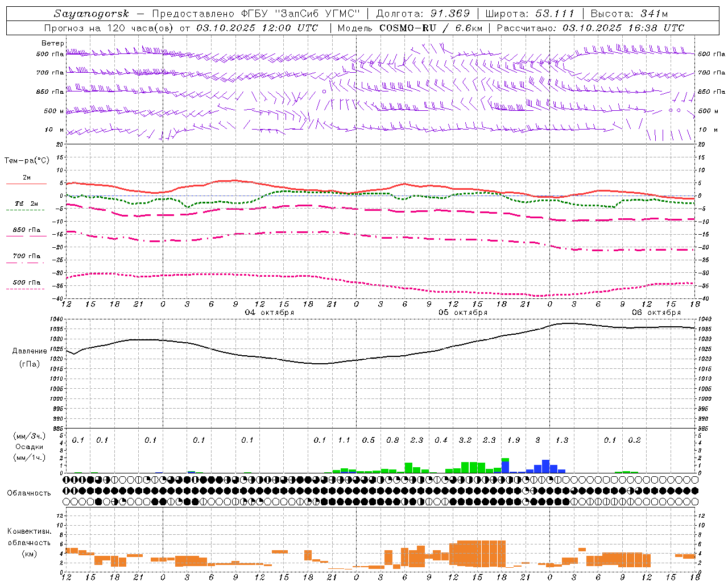Image resolution: width=728 pixels, height=582 pixels.
Task: Click the dash-dot 700 гПа temperature legend entry
Action: 26,259
